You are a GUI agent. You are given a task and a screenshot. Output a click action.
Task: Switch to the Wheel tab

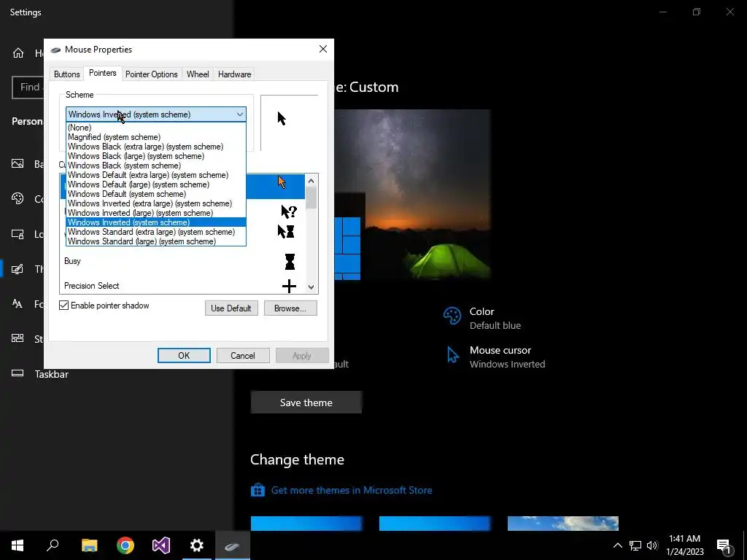click(x=198, y=74)
